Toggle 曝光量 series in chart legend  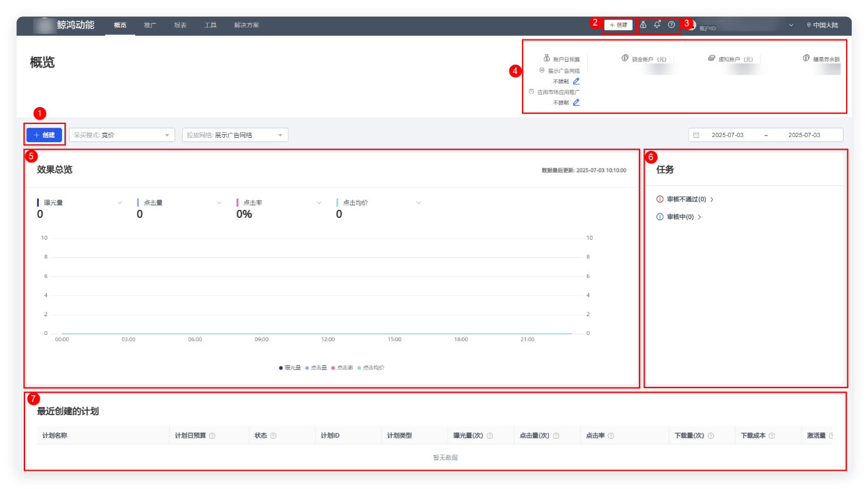point(290,368)
